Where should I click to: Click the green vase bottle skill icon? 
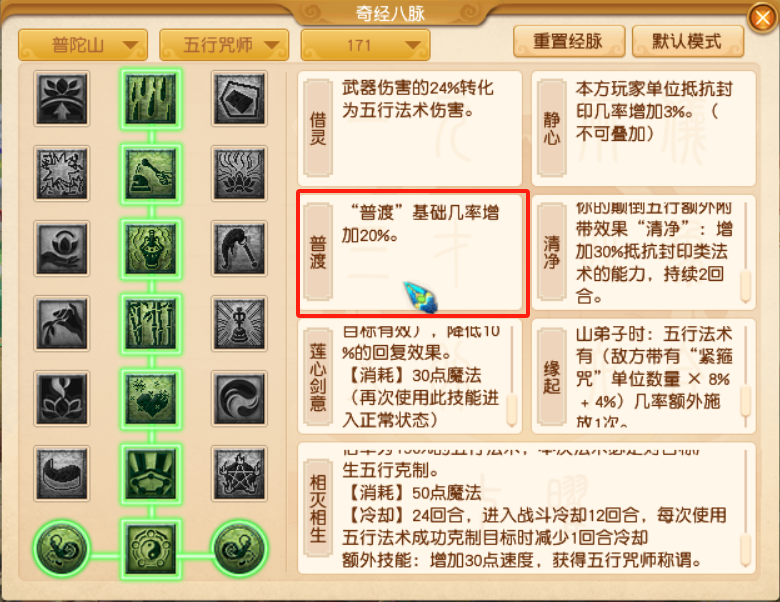151,249
